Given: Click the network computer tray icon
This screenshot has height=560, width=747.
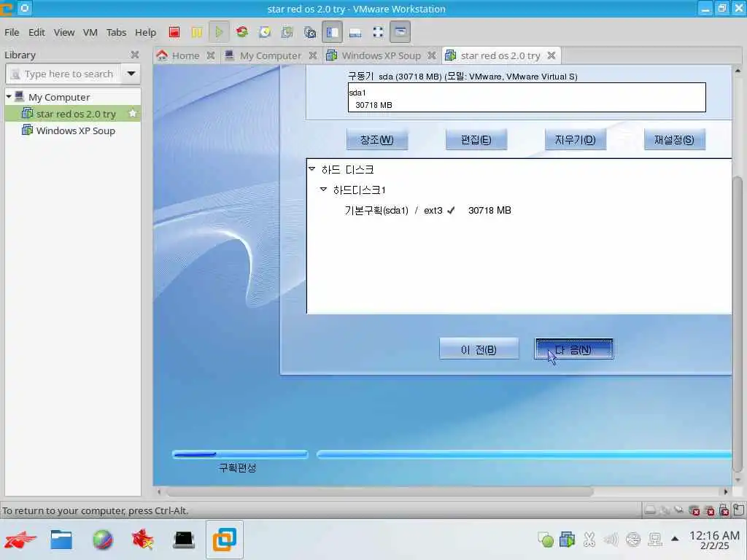Looking at the screenshot, I should coord(655,539).
